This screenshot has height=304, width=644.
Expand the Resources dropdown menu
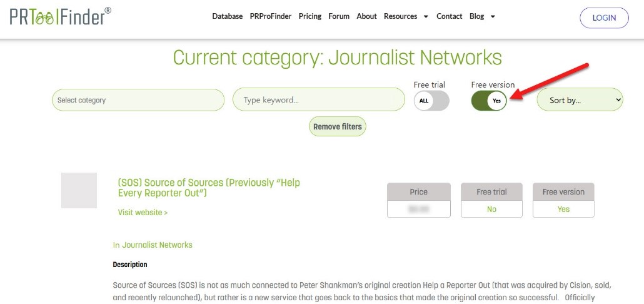(406, 16)
